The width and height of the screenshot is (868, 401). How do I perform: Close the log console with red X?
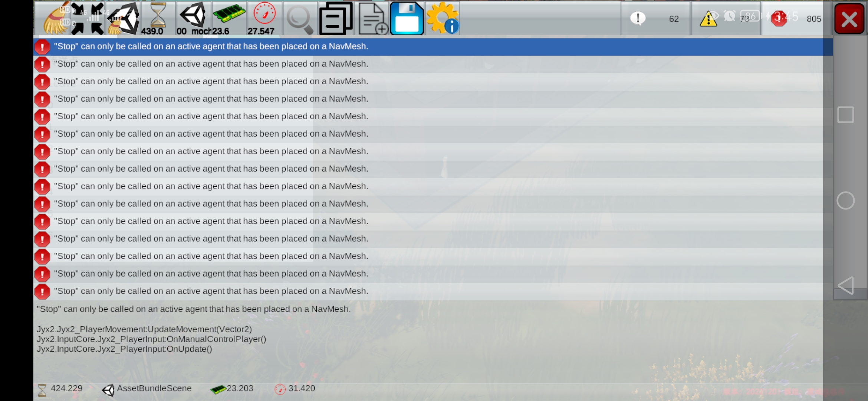pos(849,19)
